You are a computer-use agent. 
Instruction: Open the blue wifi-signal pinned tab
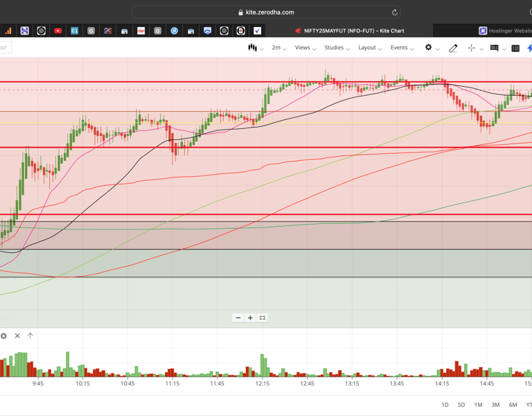(x=207, y=31)
